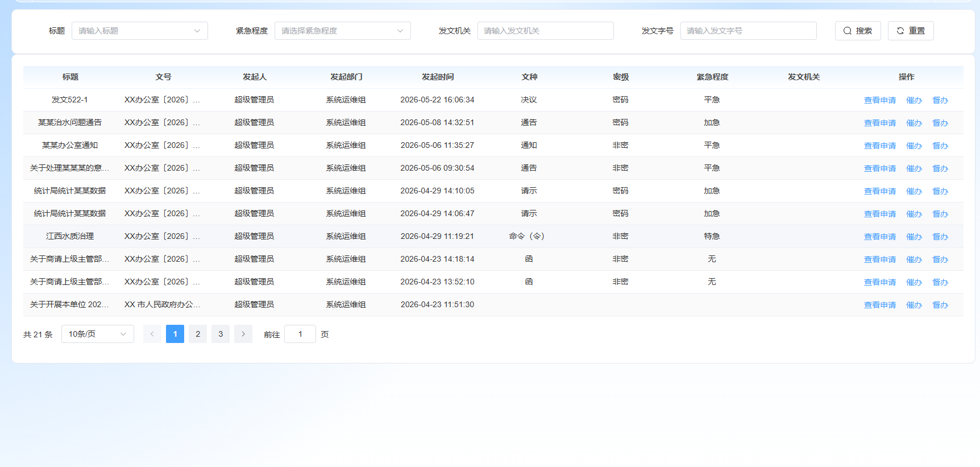980x467 pixels.
Task: Open 查看申请 for 某某办公室通知
Action: pyautogui.click(x=880, y=146)
